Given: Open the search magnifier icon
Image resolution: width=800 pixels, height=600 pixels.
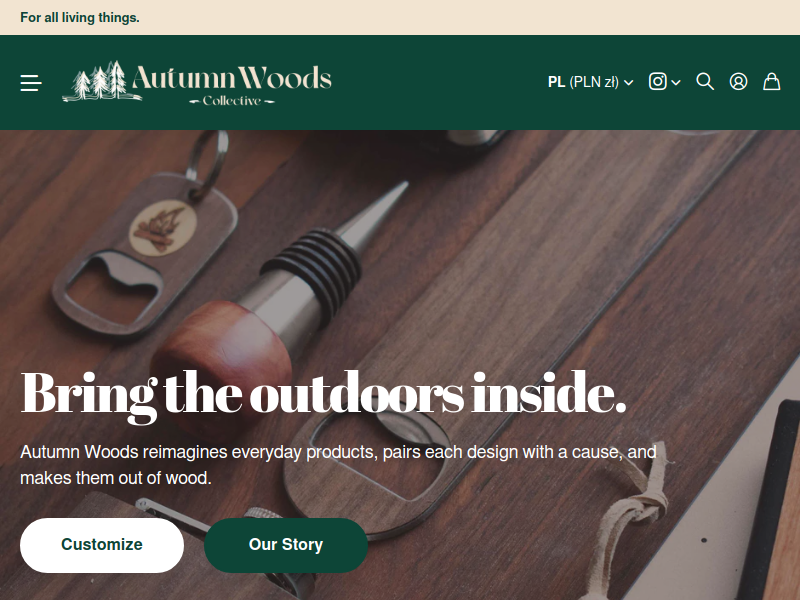Looking at the screenshot, I should click(x=705, y=82).
